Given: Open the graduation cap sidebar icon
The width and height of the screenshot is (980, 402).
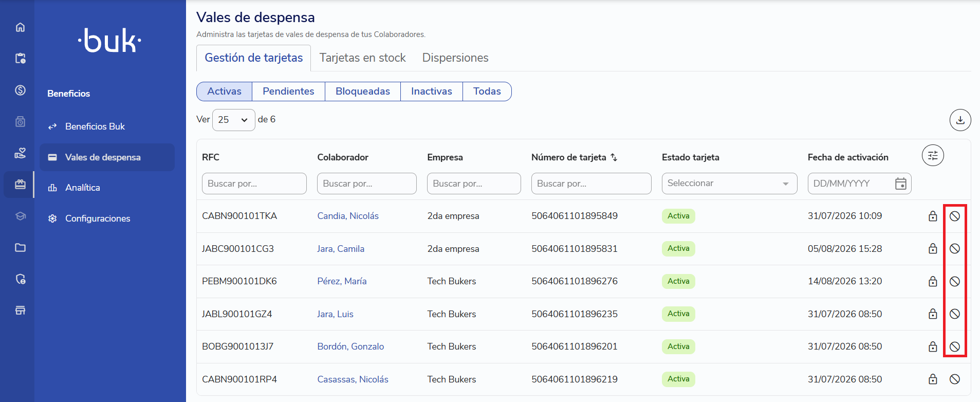Looking at the screenshot, I should click(20, 216).
